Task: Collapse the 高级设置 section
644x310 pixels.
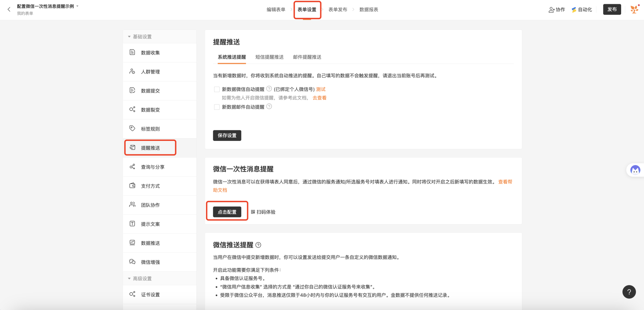Action: click(x=129, y=278)
